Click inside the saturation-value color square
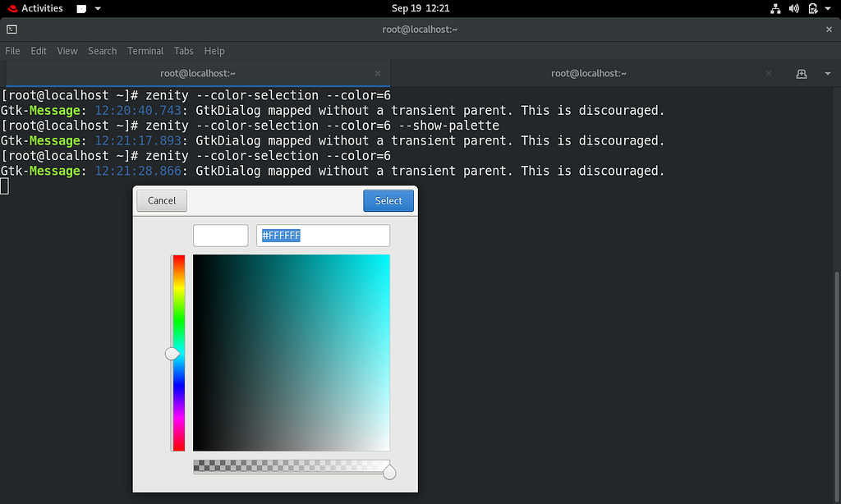The width and height of the screenshot is (841, 504). point(292,353)
